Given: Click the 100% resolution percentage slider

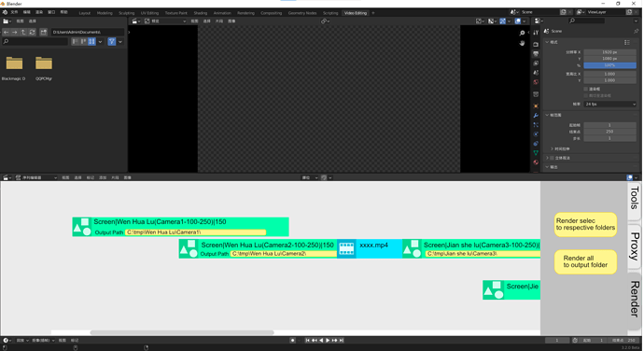Looking at the screenshot, I should [609, 65].
